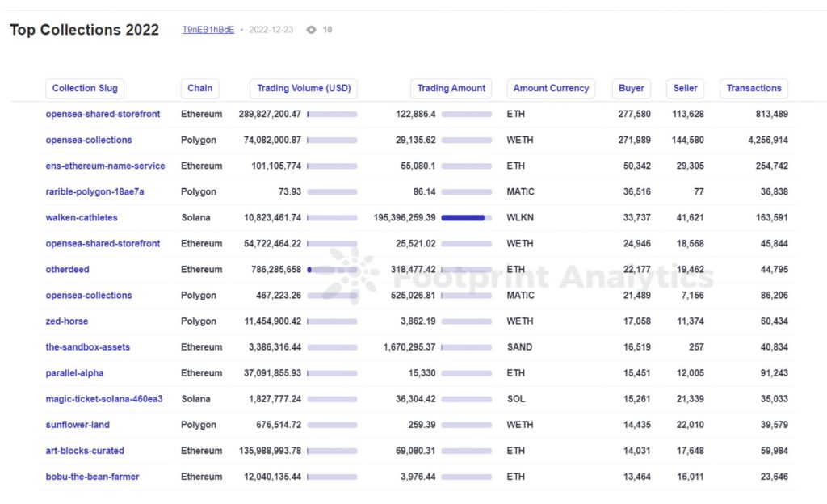
Task: Open ens-ethereum-name-service collection link
Action: click(105, 166)
